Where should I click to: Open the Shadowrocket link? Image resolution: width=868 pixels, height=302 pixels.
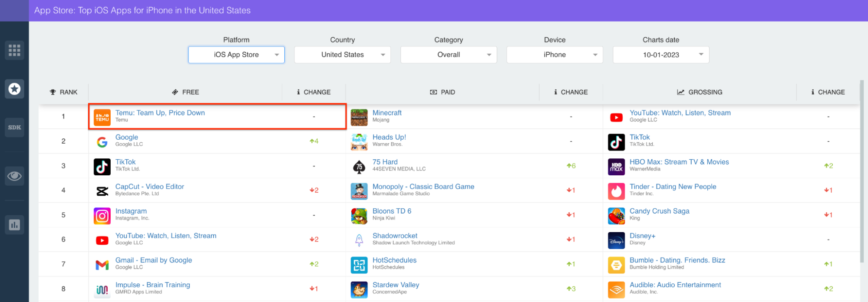pos(395,236)
